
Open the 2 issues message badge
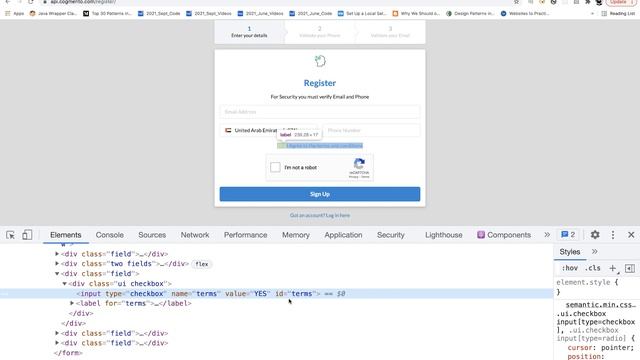(568, 235)
